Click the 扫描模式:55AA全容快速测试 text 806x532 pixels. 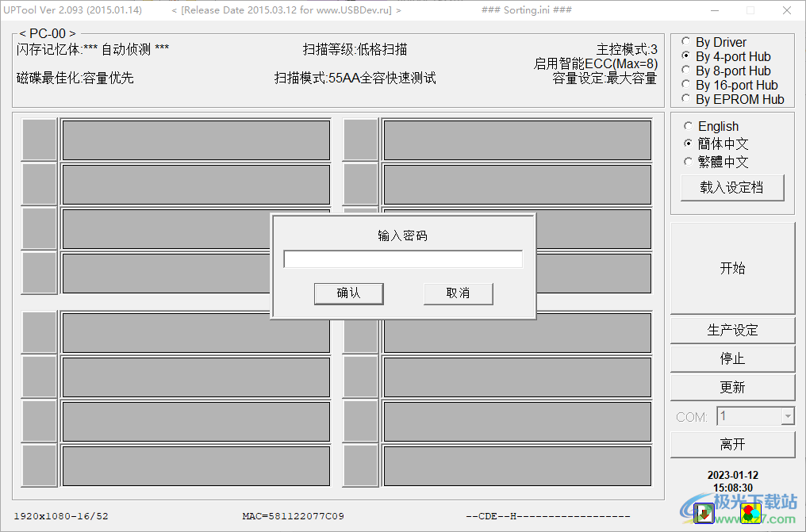click(355, 78)
